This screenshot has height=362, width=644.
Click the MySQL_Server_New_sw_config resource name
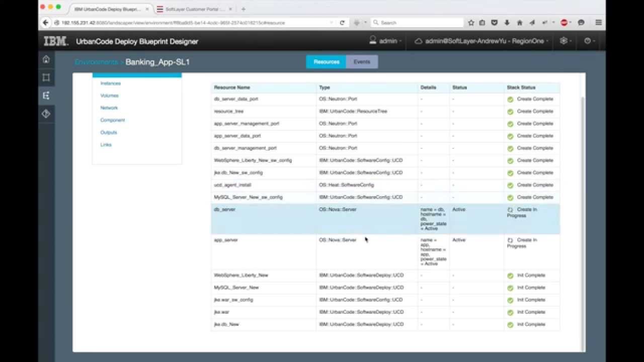tap(248, 197)
